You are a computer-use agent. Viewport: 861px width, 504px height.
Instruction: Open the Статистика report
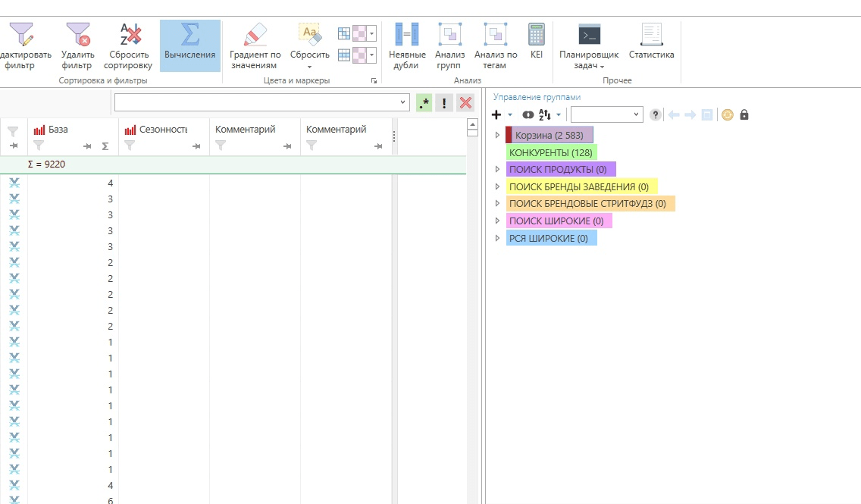click(651, 41)
